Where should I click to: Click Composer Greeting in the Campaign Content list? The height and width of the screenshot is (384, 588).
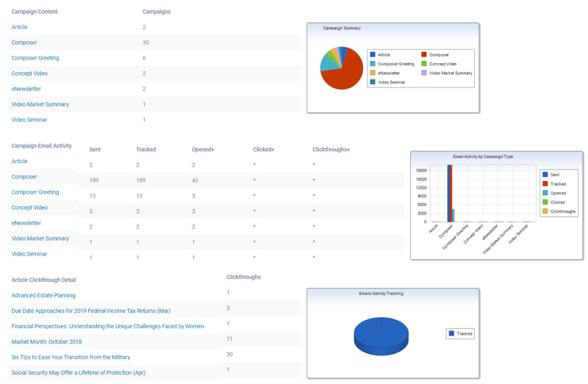pyautogui.click(x=35, y=58)
